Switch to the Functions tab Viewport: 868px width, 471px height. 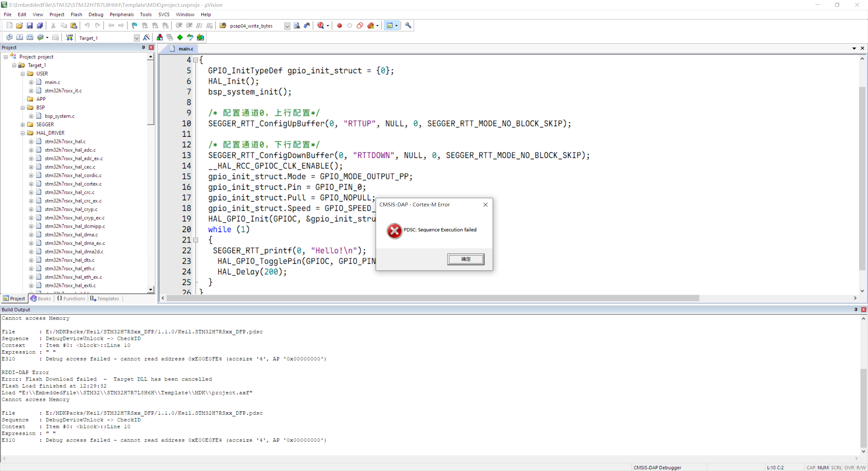tap(71, 299)
